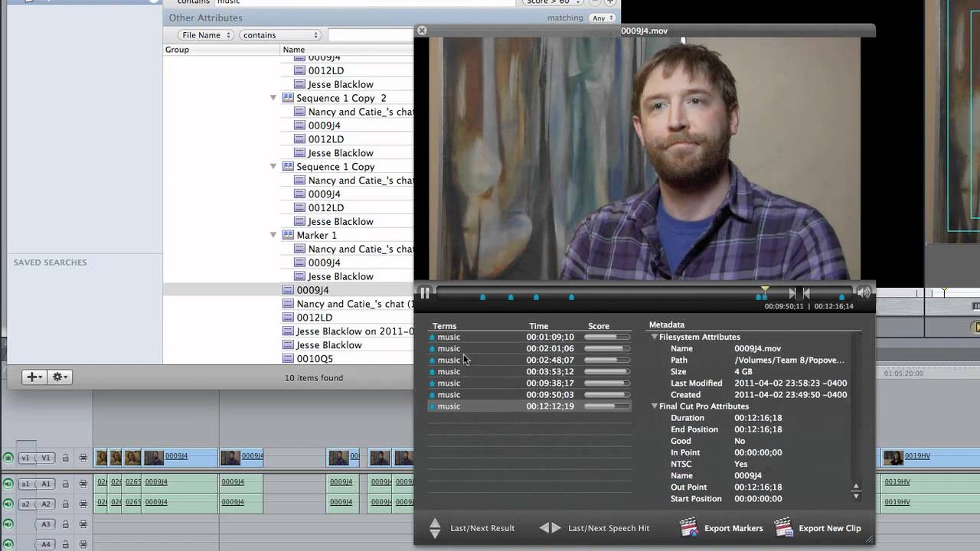Click the Export New Clip label
This screenshot has width=980, height=551.
point(830,528)
